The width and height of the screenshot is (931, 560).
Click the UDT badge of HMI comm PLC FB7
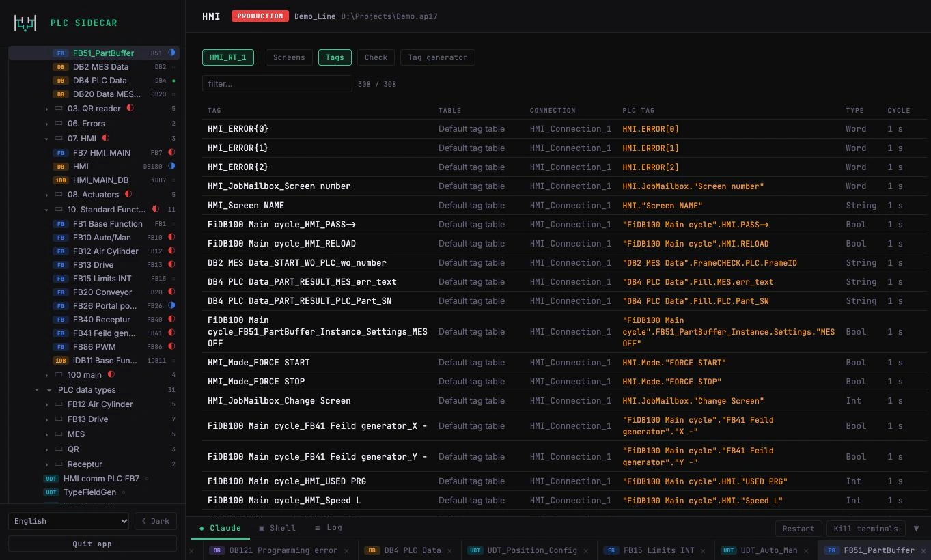[x=51, y=479]
